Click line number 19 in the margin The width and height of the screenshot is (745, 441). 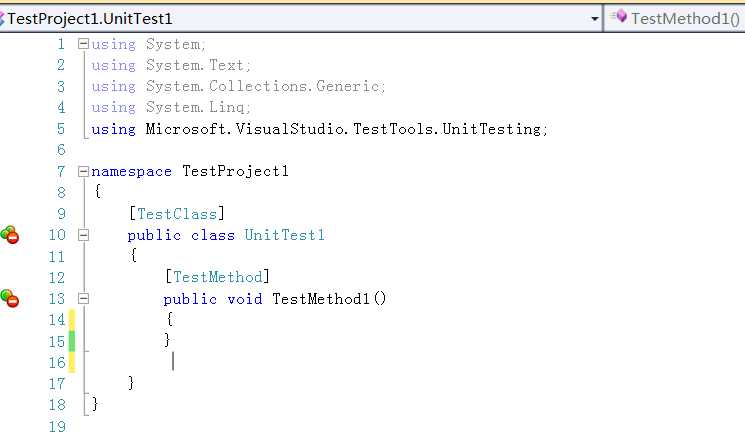click(x=56, y=426)
